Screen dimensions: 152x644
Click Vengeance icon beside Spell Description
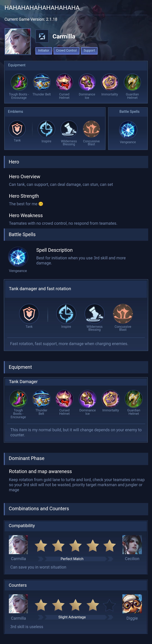click(x=18, y=257)
